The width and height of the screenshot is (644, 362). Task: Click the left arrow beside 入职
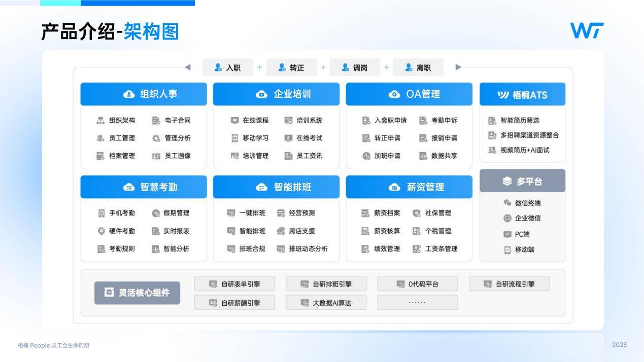click(187, 67)
